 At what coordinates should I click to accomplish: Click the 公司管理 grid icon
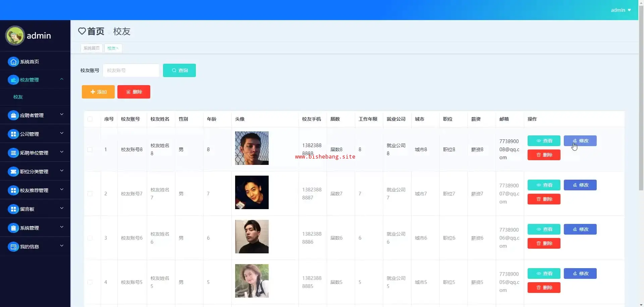coord(13,134)
